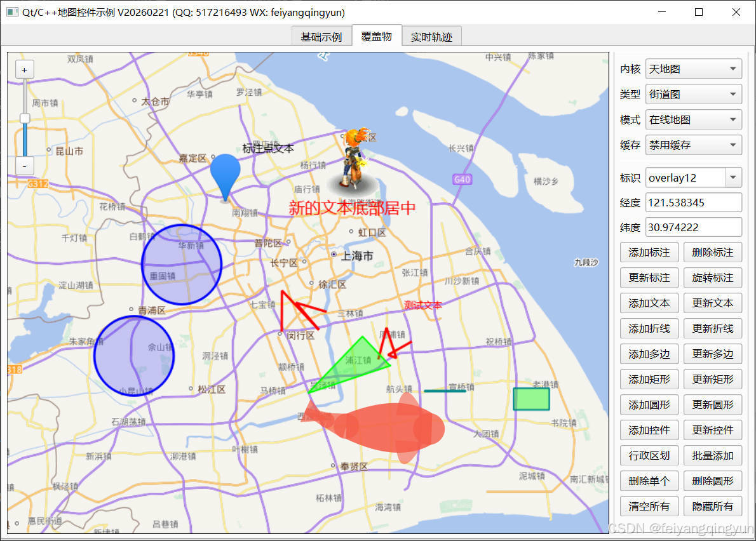Switch to the 基础示例 tab
756x541 pixels.
321,37
